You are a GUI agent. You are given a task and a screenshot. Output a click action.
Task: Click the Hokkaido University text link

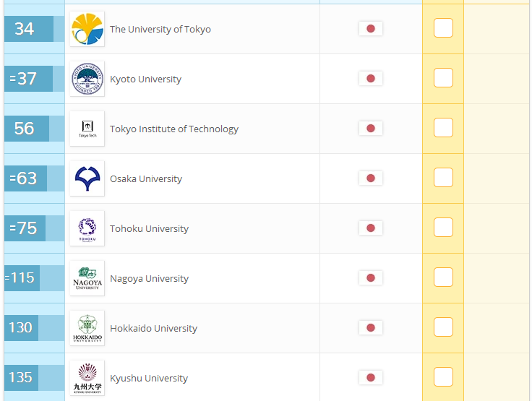153,329
